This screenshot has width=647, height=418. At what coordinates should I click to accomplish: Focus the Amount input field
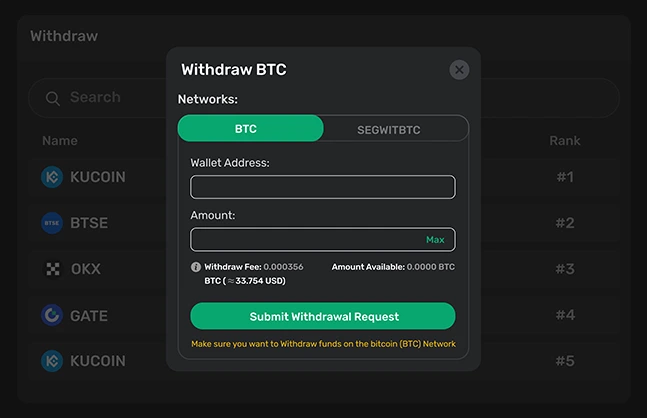305,240
